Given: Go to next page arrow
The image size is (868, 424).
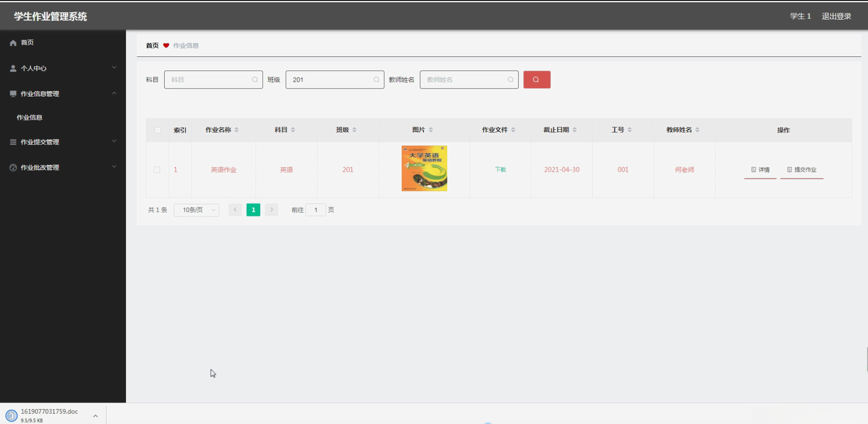Looking at the screenshot, I should coord(271,210).
